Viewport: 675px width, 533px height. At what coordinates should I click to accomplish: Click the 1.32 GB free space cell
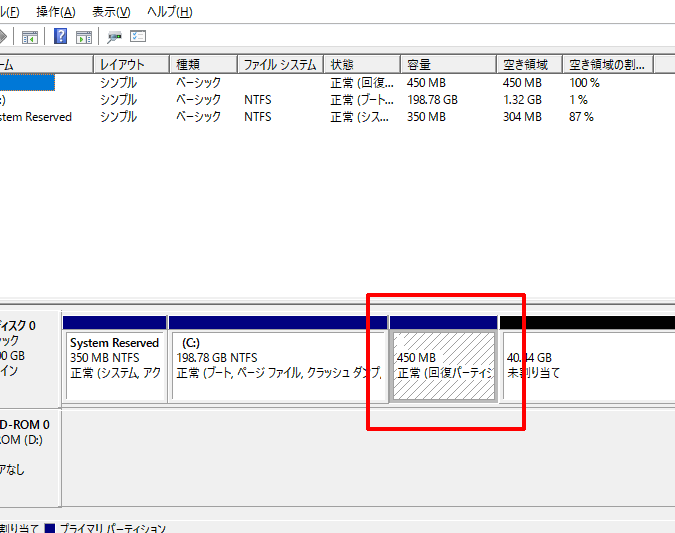click(522, 100)
